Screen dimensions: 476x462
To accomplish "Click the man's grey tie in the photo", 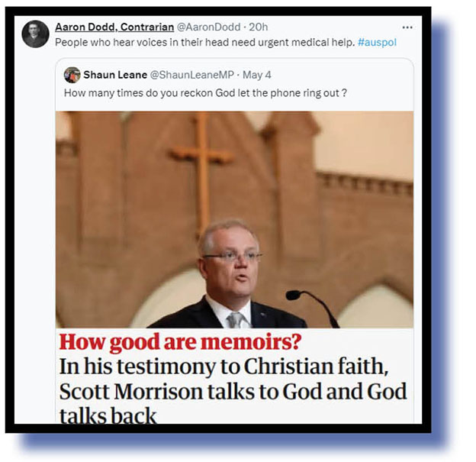I will coord(236,320).
